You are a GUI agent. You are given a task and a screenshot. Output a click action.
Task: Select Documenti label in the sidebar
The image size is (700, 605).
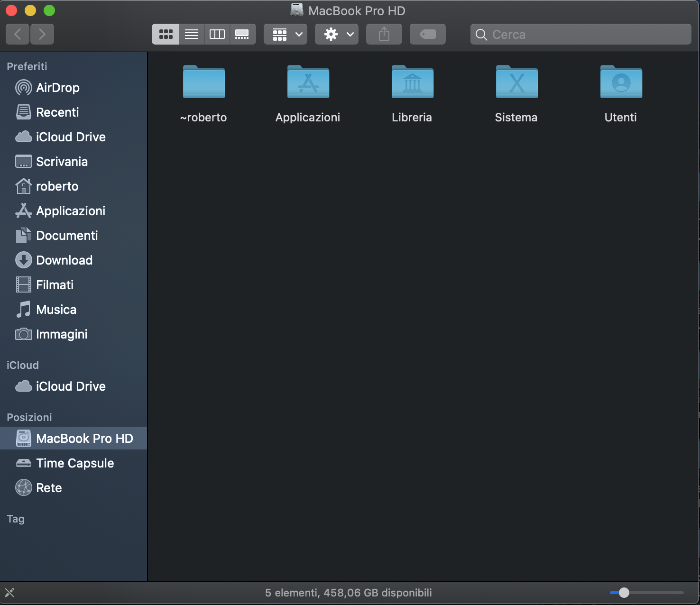pos(67,236)
